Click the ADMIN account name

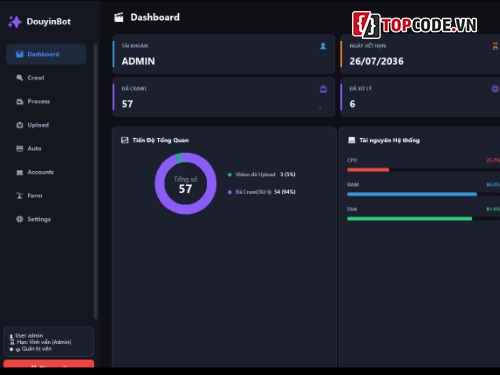coord(138,61)
